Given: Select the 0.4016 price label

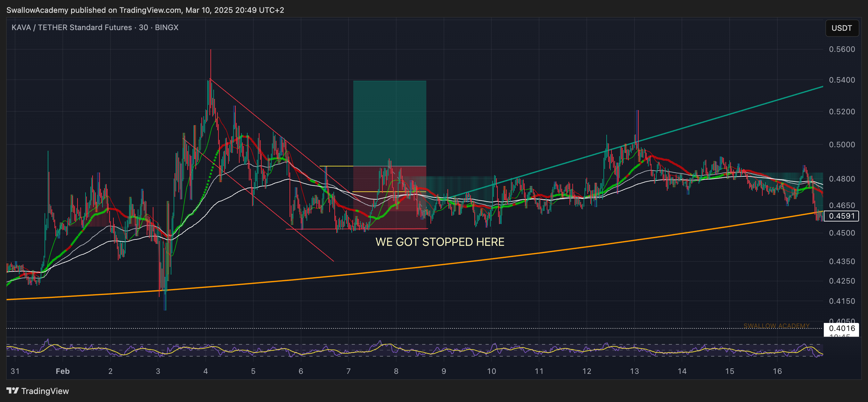Looking at the screenshot, I should pyautogui.click(x=841, y=328).
